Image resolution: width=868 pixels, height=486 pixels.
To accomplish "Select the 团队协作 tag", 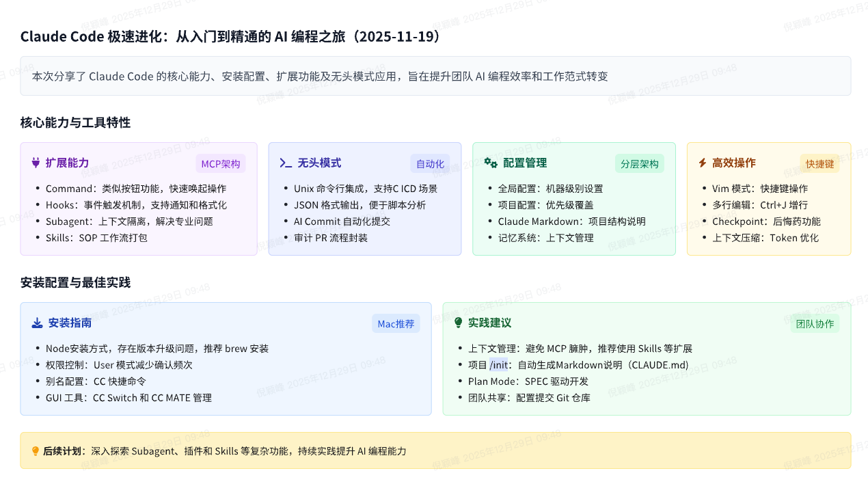I will click(x=815, y=324).
